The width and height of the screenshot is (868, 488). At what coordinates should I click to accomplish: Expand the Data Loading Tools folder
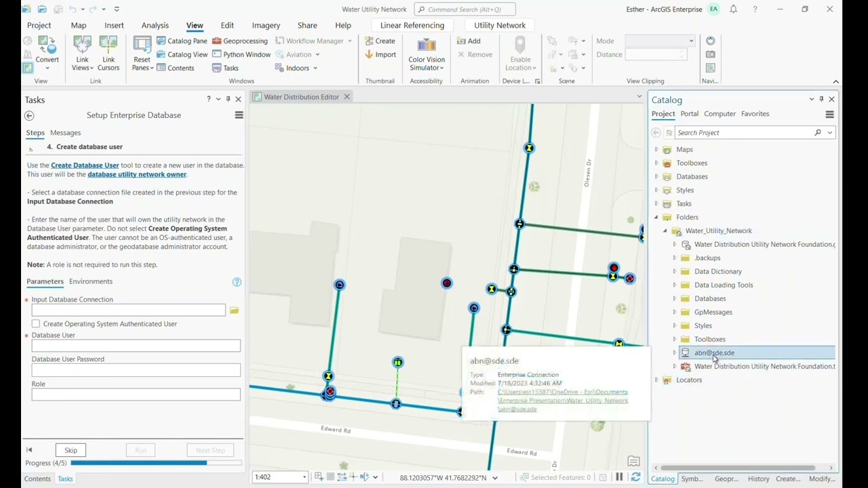[x=675, y=285]
